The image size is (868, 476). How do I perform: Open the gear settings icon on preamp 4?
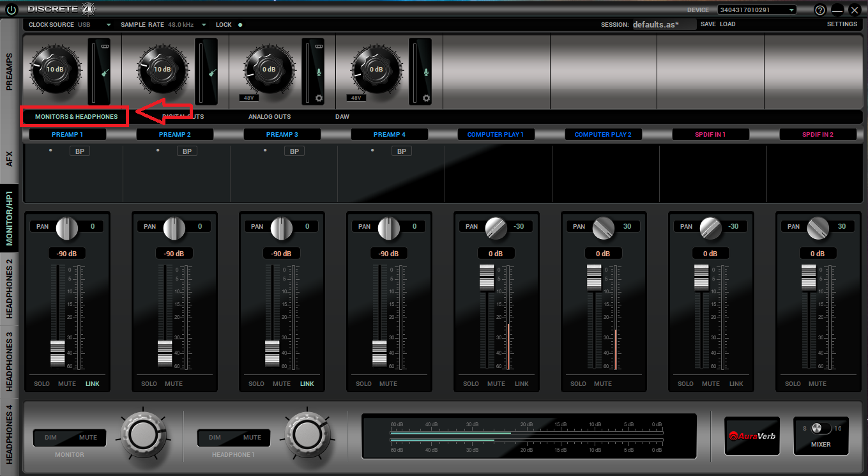(426, 98)
